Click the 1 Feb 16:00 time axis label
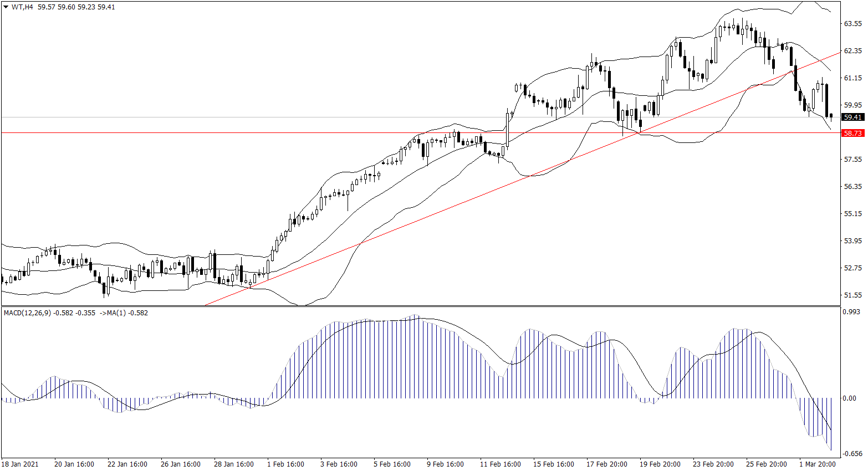868x471 pixels. coord(285,464)
